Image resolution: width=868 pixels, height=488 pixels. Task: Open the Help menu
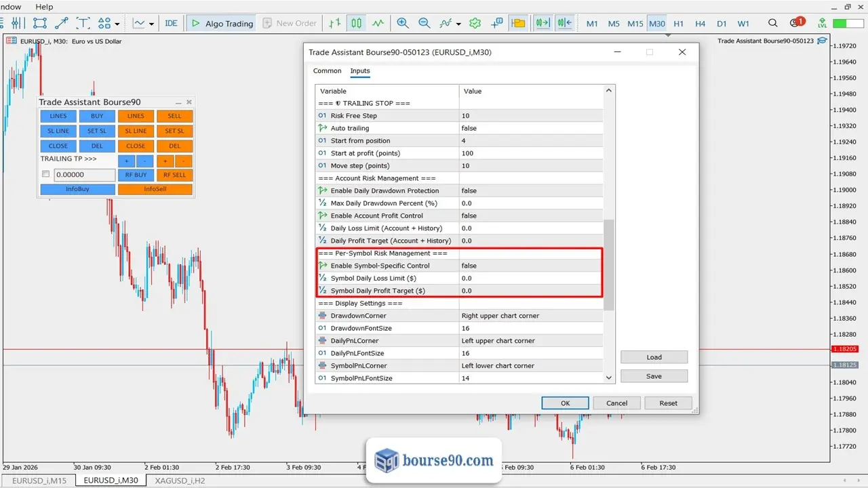(x=44, y=7)
